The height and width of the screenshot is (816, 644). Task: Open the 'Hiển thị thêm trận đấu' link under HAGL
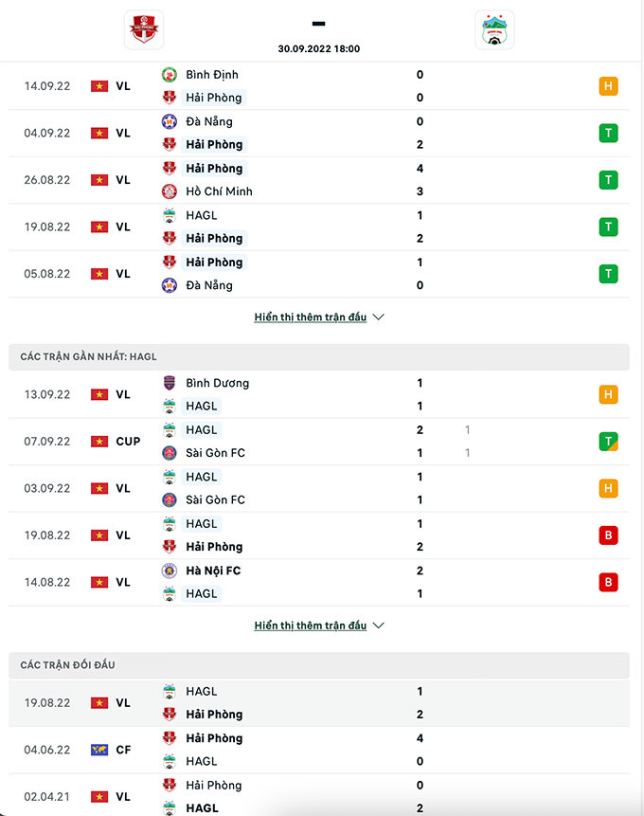(310, 626)
